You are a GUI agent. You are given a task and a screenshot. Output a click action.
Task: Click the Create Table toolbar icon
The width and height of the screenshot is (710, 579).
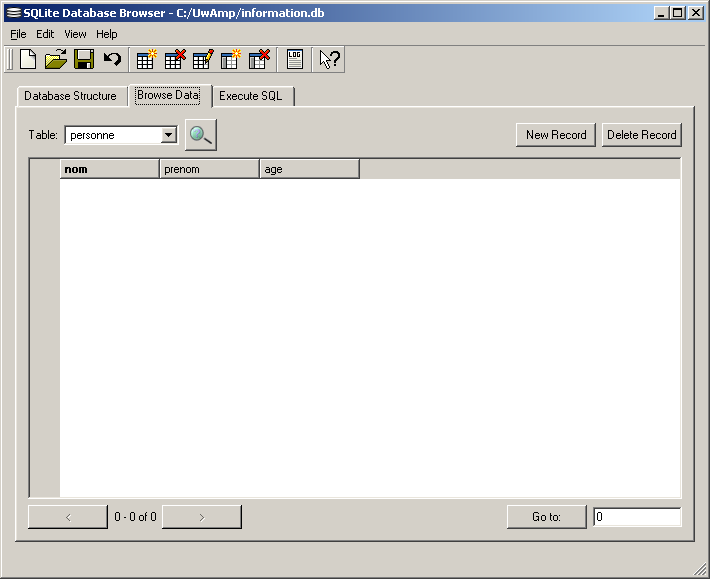point(147,60)
